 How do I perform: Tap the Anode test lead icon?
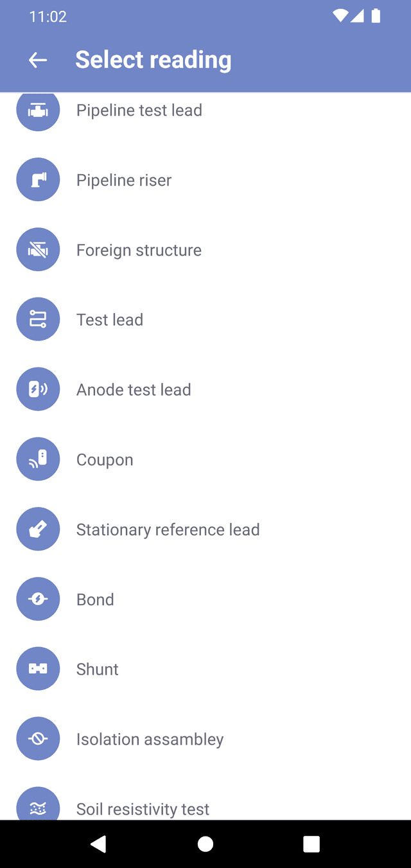click(38, 389)
